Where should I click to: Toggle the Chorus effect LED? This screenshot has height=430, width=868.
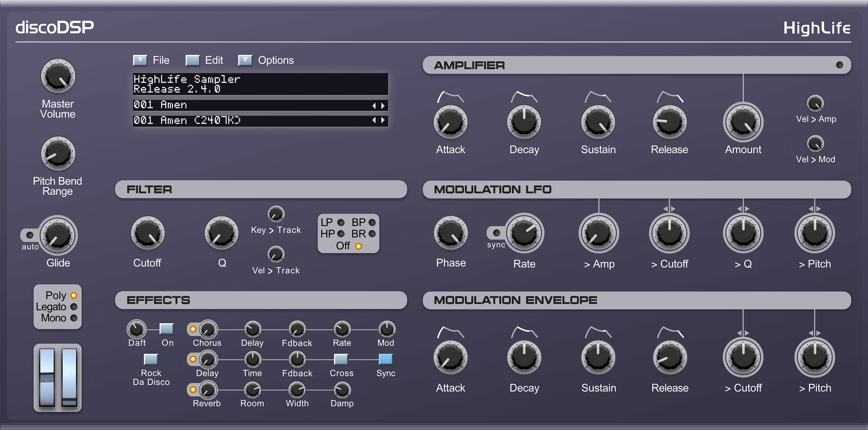[193, 329]
